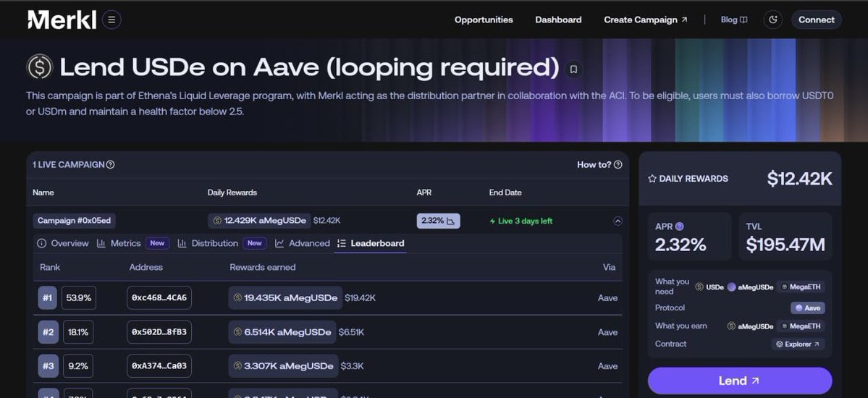Switch to the Overview tab
Screen dimensions: 868x398
[62, 243]
